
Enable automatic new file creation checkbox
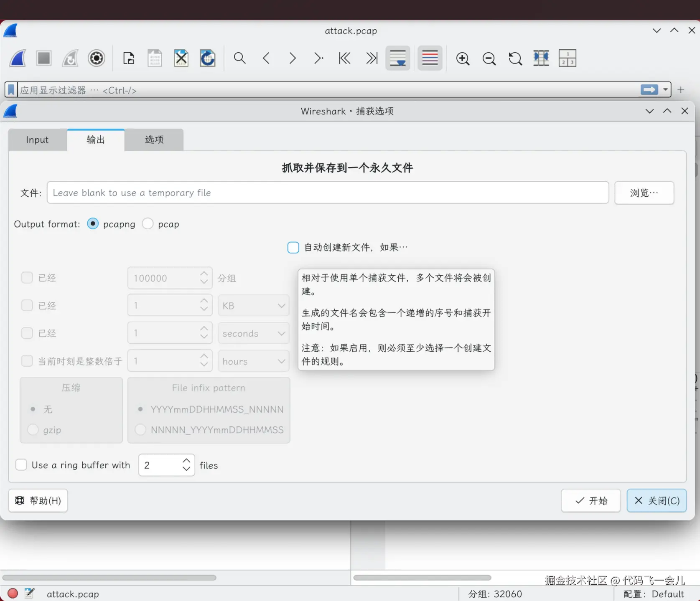293,247
